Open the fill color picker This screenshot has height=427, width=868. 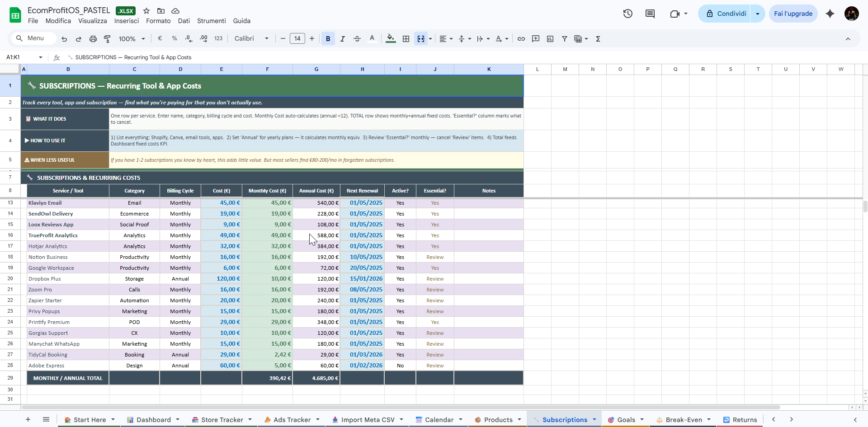pyautogui.click(x=391, y=39)
